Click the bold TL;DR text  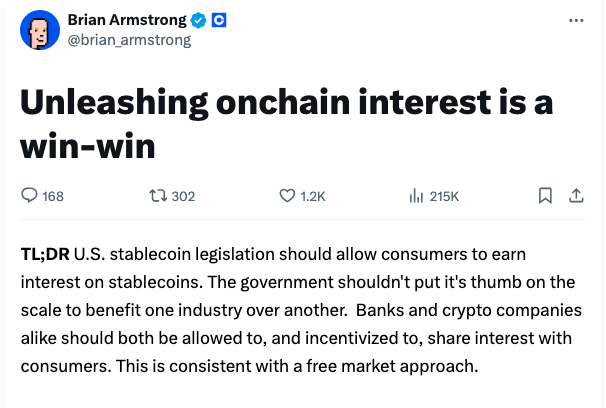coord(43,254)
